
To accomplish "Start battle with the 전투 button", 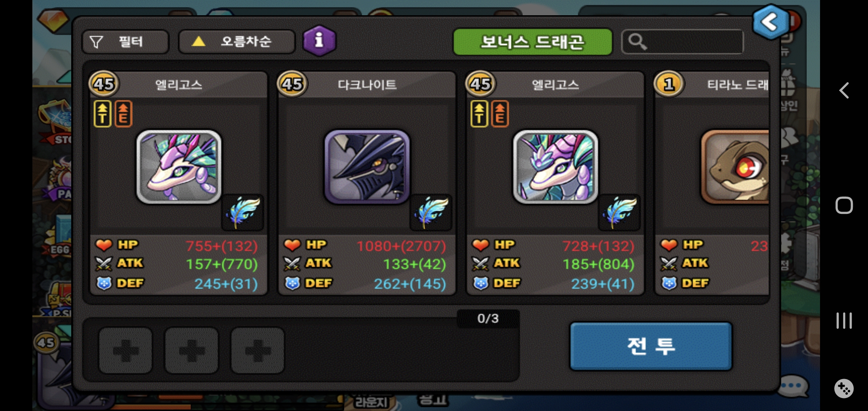I will tap(651, 346).
